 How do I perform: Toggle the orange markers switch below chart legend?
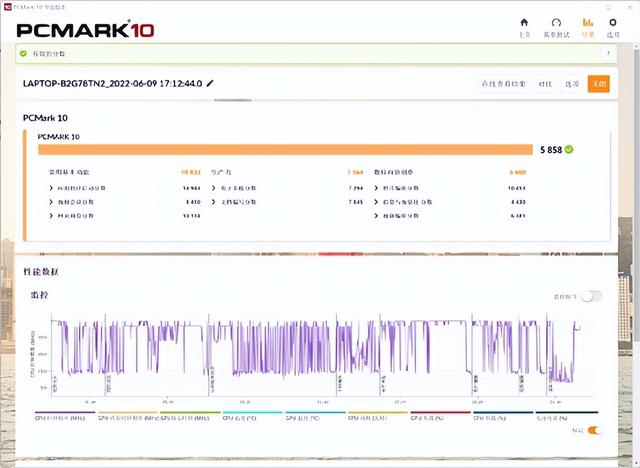594,430
